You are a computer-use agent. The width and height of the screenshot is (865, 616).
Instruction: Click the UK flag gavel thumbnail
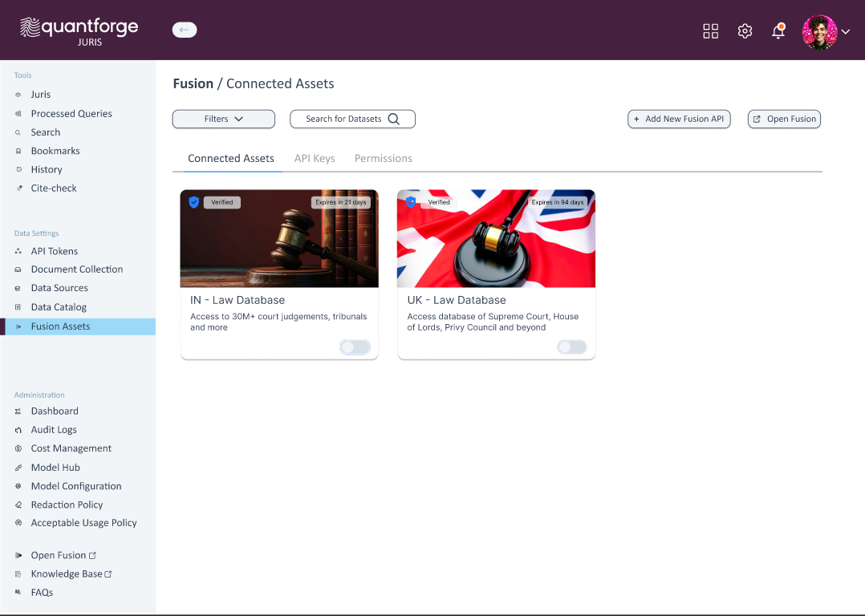(496, 238)
